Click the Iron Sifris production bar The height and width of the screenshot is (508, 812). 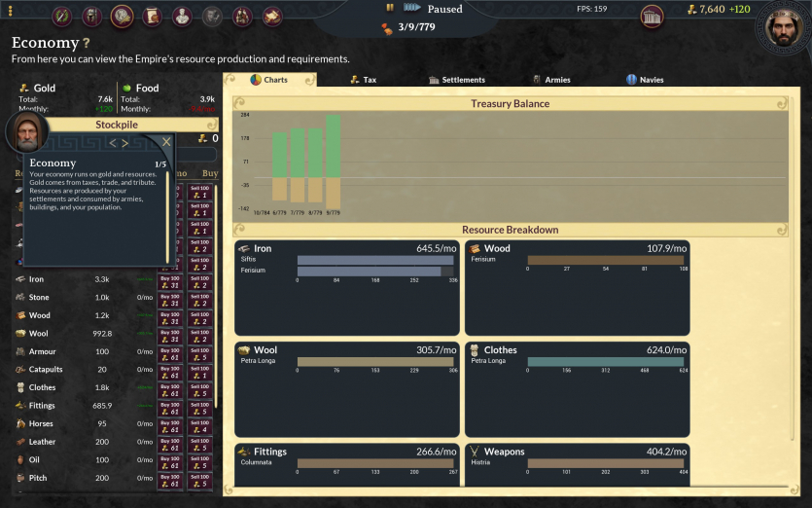pyautogui.click(x=375, y=260)
